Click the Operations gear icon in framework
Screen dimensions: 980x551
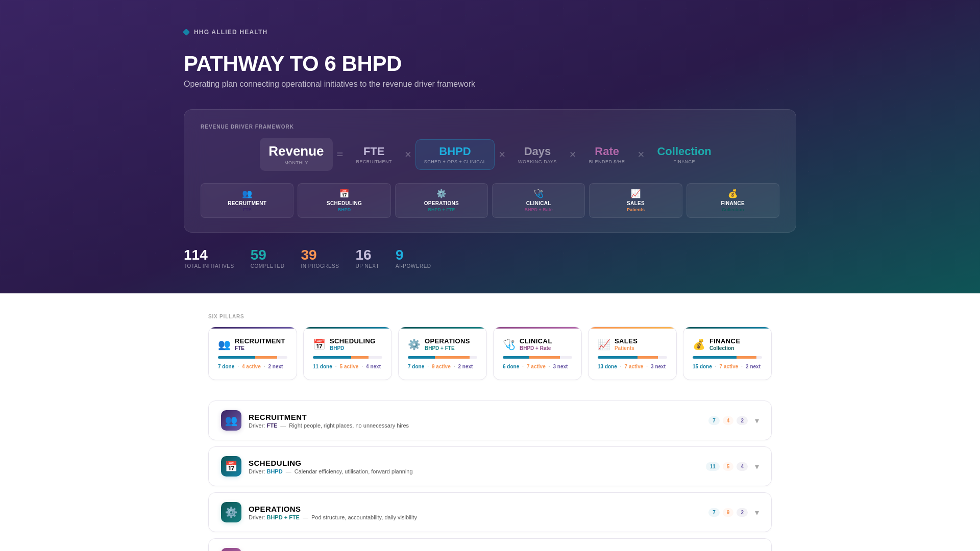click(x=441, y=194)
